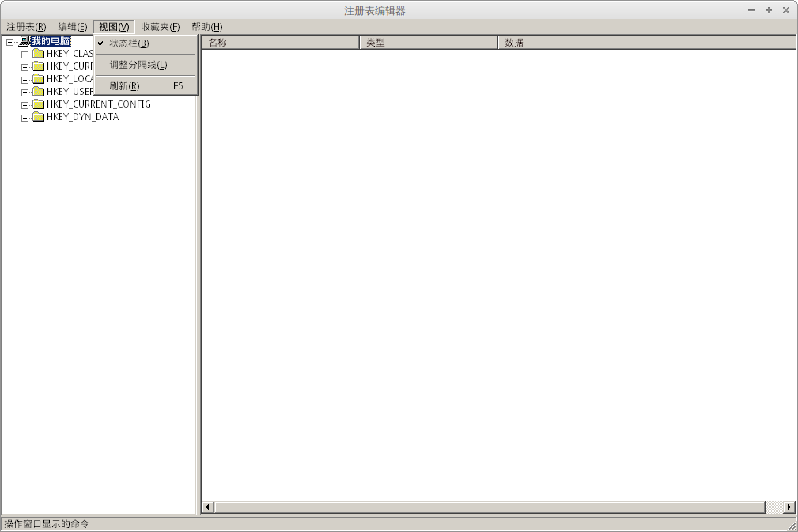This screenshot has height=532, width=798.
Task: Expand the HKEY_CLASSES_ROOT node
Action: 25,55
